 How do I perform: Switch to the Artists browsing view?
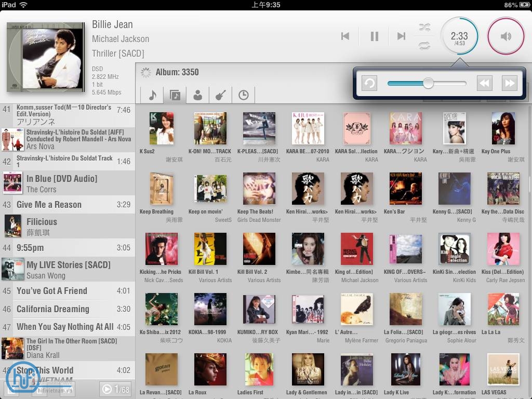point(197,95)
